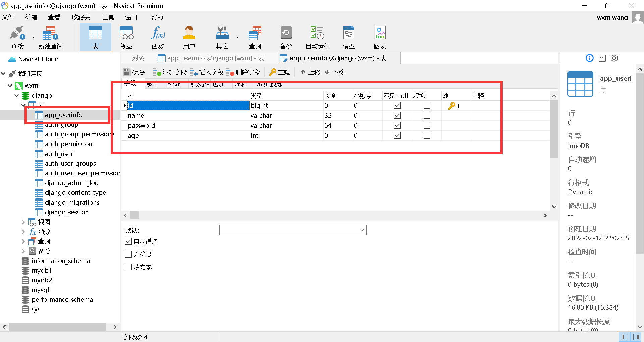Open the 自动运行 scheduler
This screenshot has height=342, width=644.
click(316, 37)
